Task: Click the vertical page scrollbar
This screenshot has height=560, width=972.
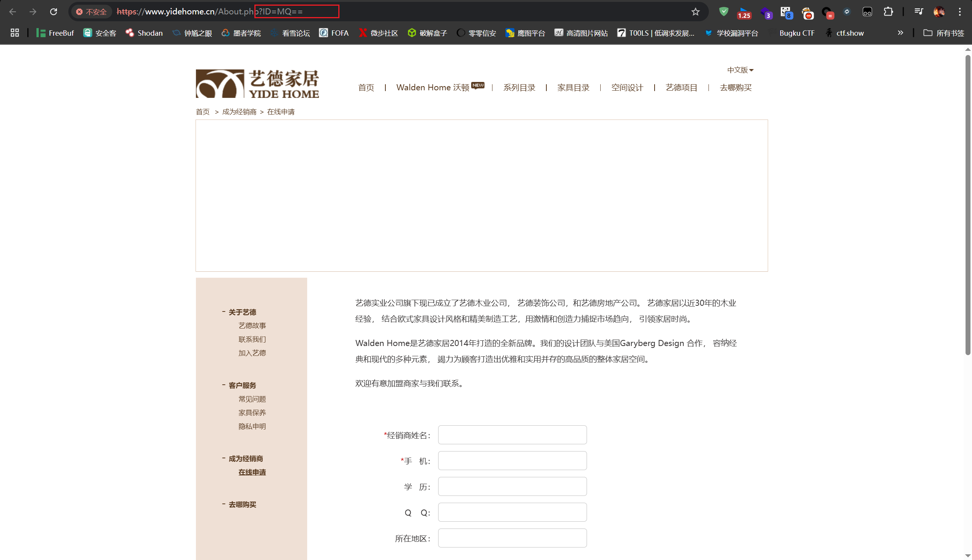Action: (x=967, y=204)
